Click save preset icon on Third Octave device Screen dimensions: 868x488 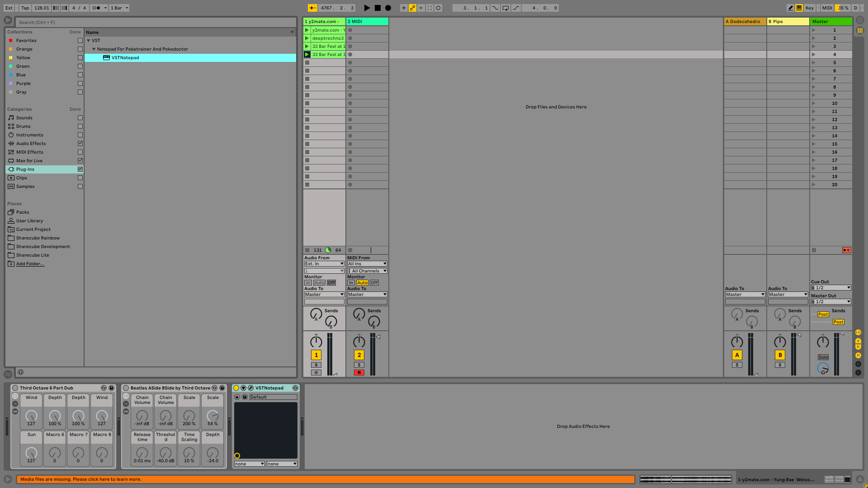(111, 388)
